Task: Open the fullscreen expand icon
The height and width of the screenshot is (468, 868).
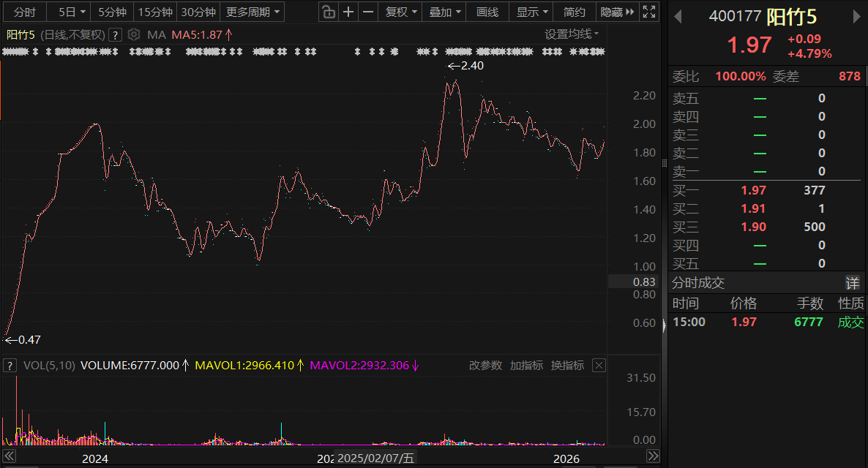Action: pyautogui.click(x=649, y=12)
